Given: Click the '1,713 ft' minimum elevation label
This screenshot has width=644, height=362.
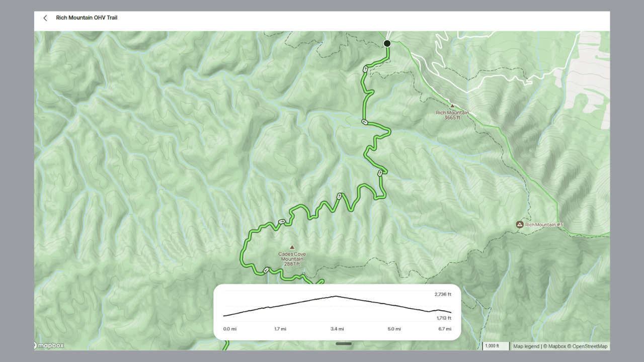Looking at the screenshot, I should tap(443, 318).
